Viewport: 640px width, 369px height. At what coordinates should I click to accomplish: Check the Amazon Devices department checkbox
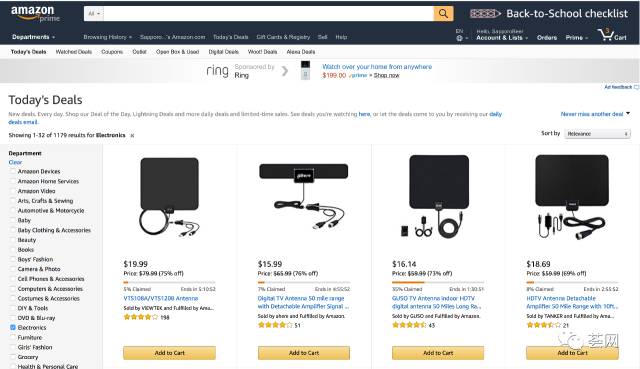point(13,171)
